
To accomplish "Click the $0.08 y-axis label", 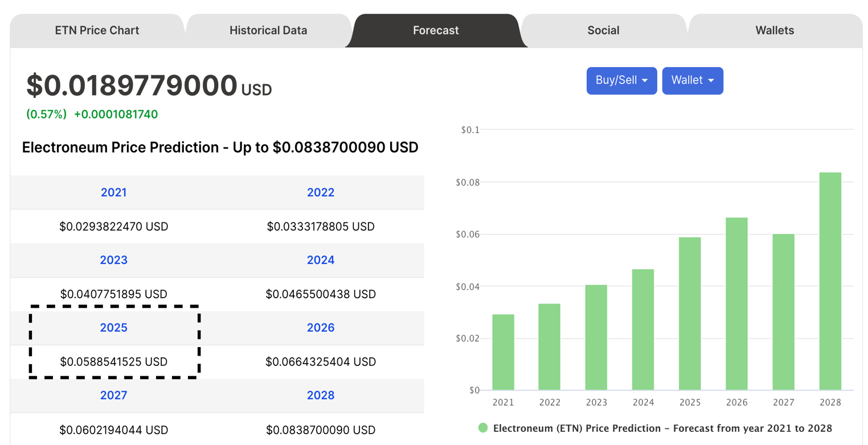I will (x=468, y=182).
